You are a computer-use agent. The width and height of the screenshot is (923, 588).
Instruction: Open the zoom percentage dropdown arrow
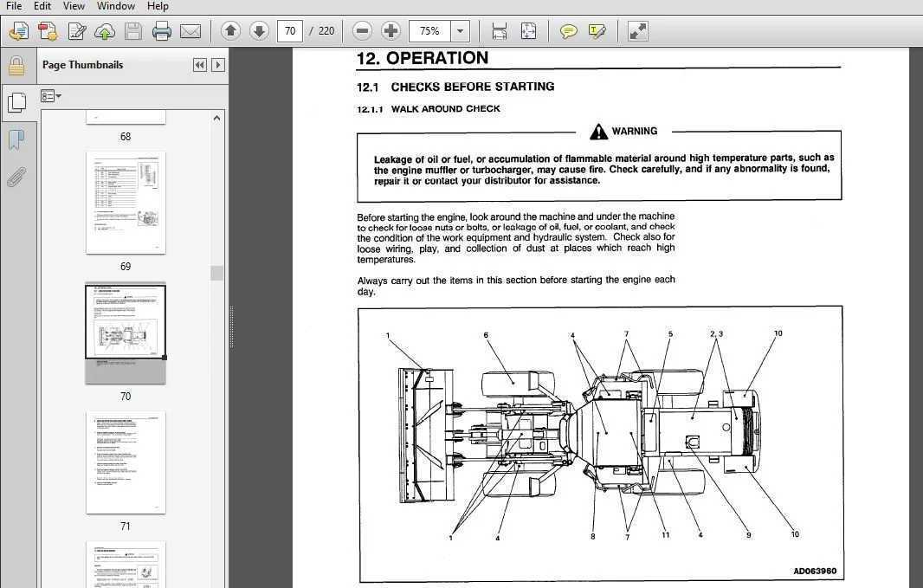[x=461, y=30]
